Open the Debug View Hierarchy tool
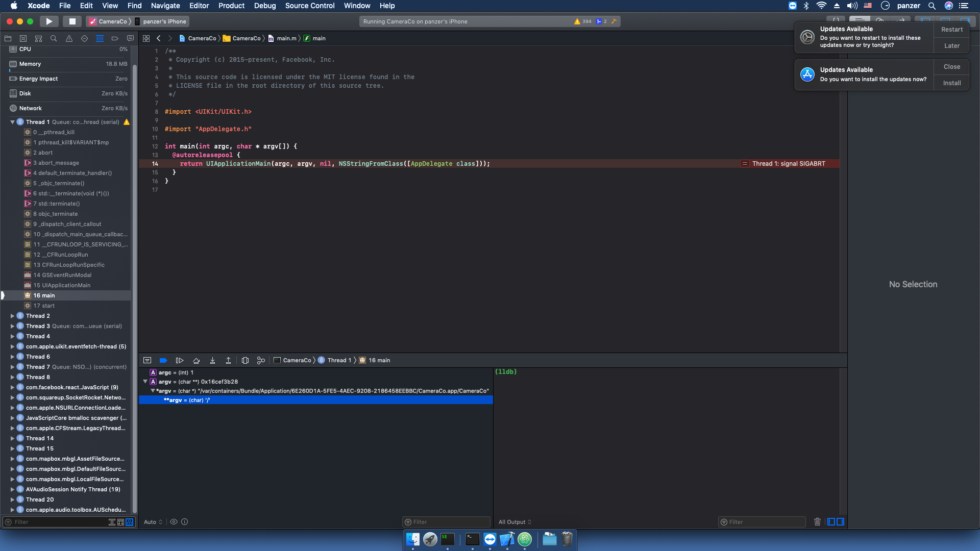 [245, 360]
